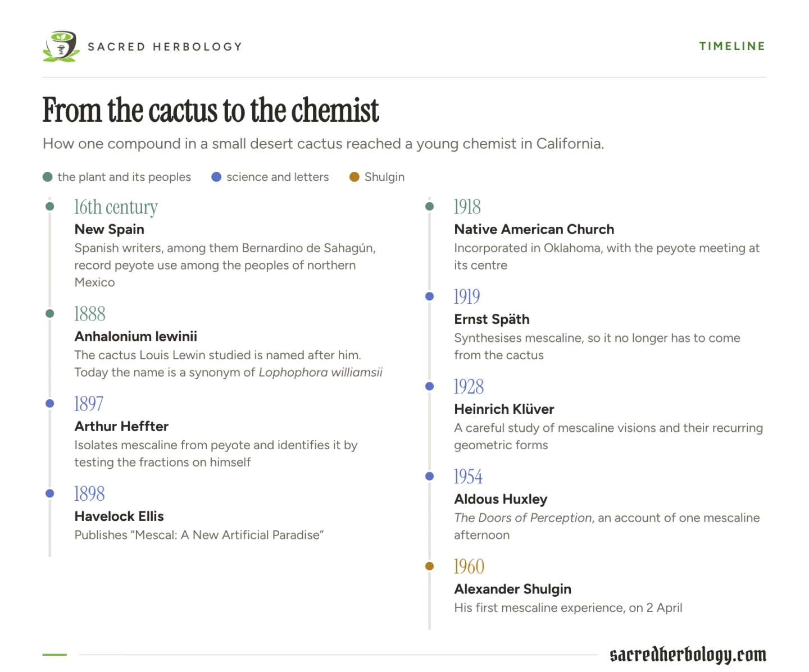The image size is (809, 672).
Task: Click the 'Arthur Heffter' entry title
Action: pos(121,426)
